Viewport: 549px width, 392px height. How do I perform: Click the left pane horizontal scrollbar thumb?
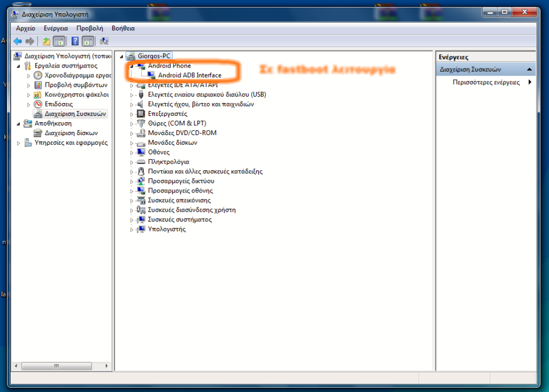point(57,366)
